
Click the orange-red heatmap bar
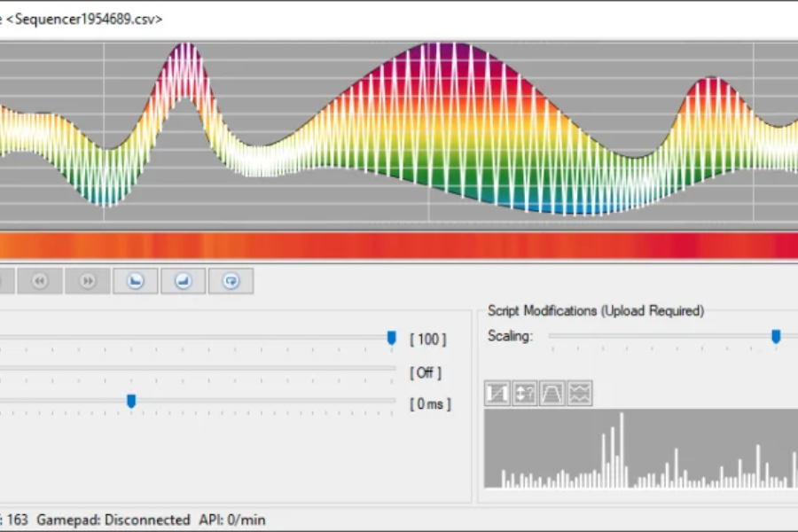point(399,246)
